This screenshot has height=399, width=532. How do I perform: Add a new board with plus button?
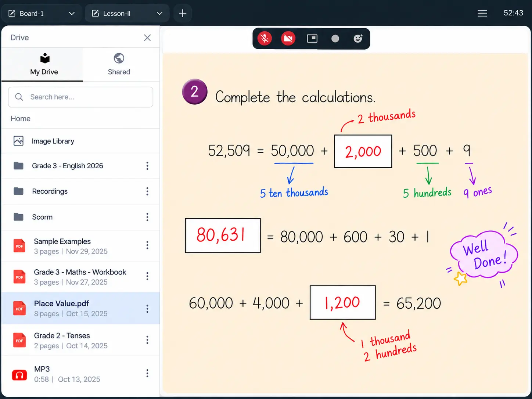pyautogui.click(x=183, y=13)
